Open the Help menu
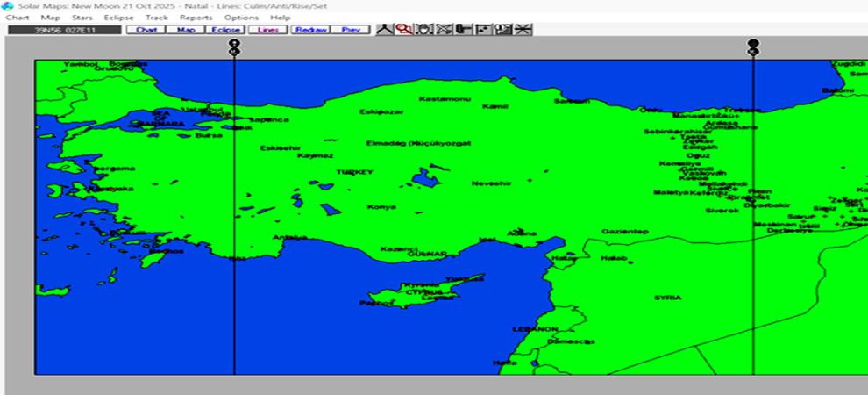 (x=281, y=18)
